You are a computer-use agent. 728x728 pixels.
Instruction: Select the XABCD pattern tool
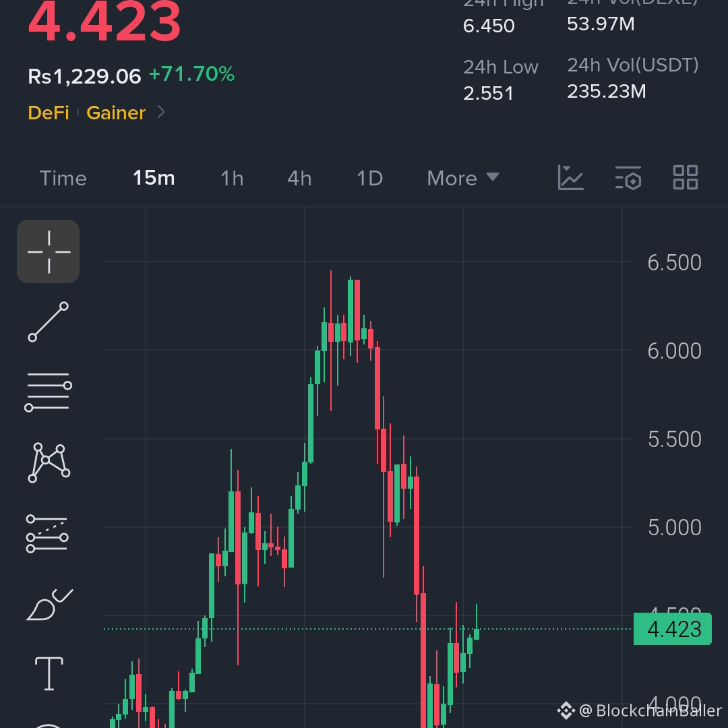point(49,462)
